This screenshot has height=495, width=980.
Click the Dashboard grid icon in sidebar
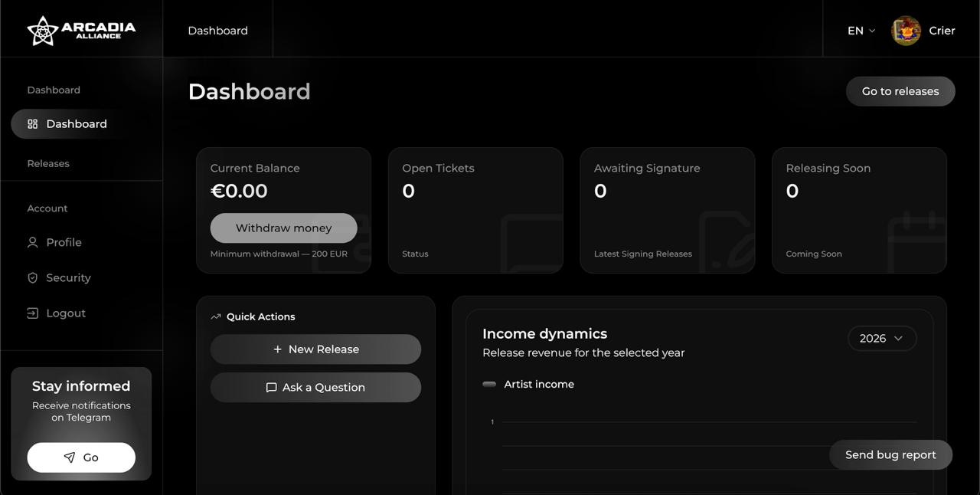click(32, 123)
